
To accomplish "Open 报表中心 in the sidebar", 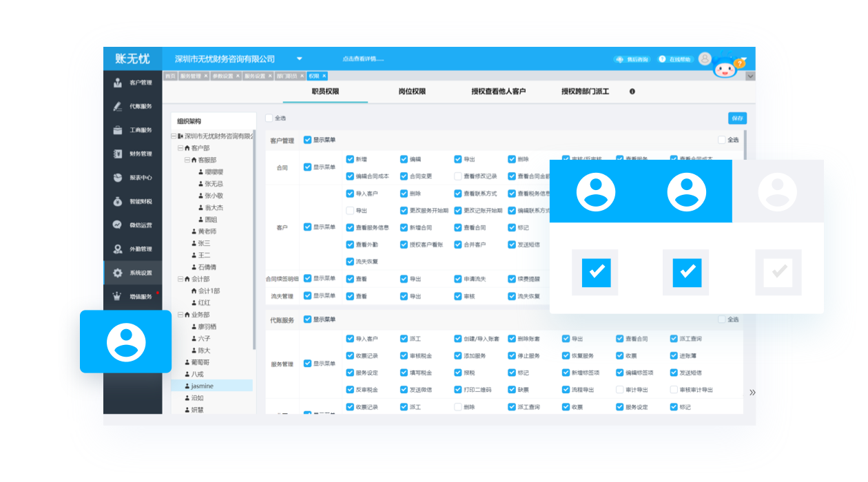I will click(x=133, y=178).
